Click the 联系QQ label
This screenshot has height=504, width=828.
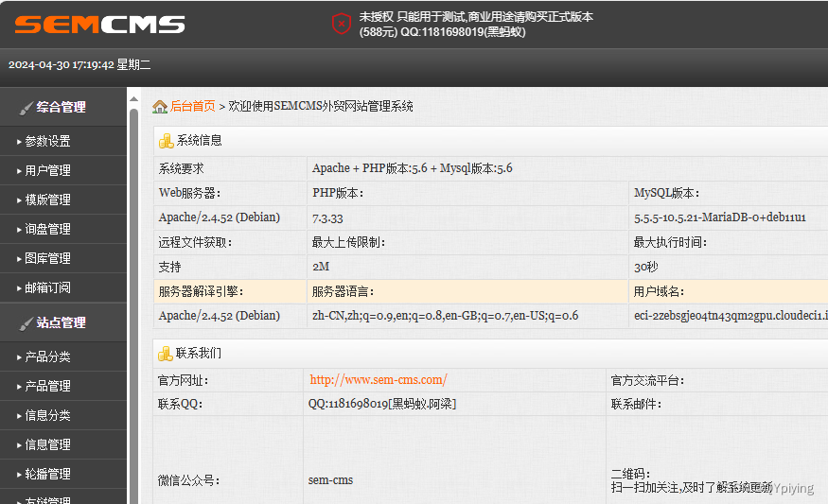coord(180,405)
